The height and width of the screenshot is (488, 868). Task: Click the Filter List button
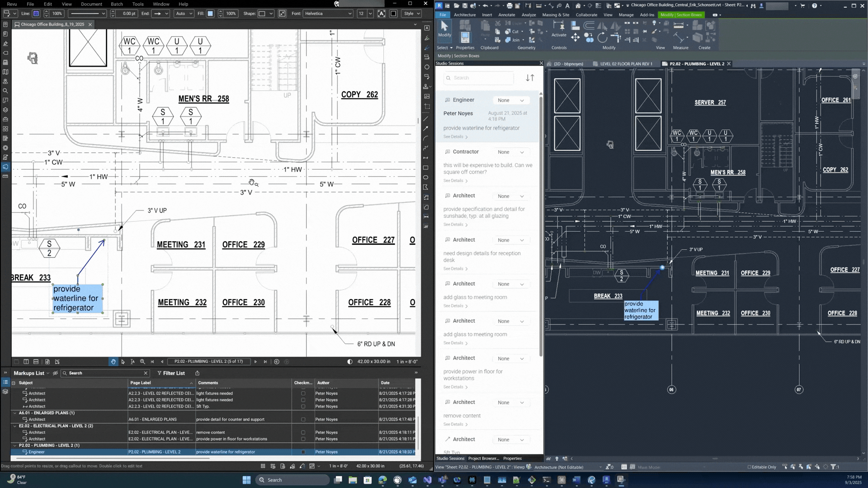coord(171,373)
